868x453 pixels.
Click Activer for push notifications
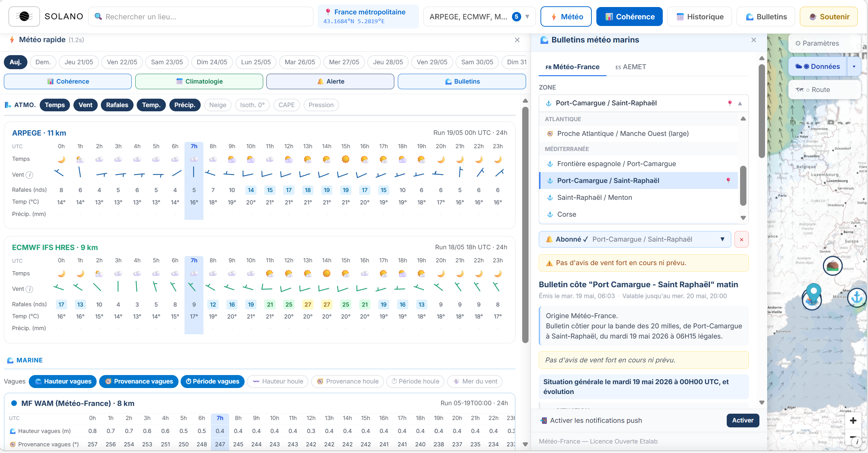tap(743, 420)
